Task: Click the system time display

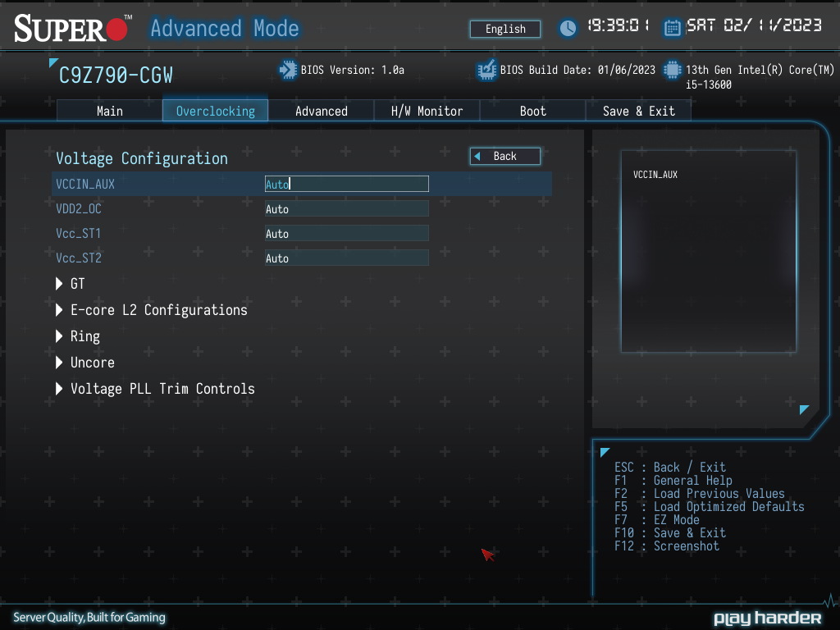Action: 619,25
